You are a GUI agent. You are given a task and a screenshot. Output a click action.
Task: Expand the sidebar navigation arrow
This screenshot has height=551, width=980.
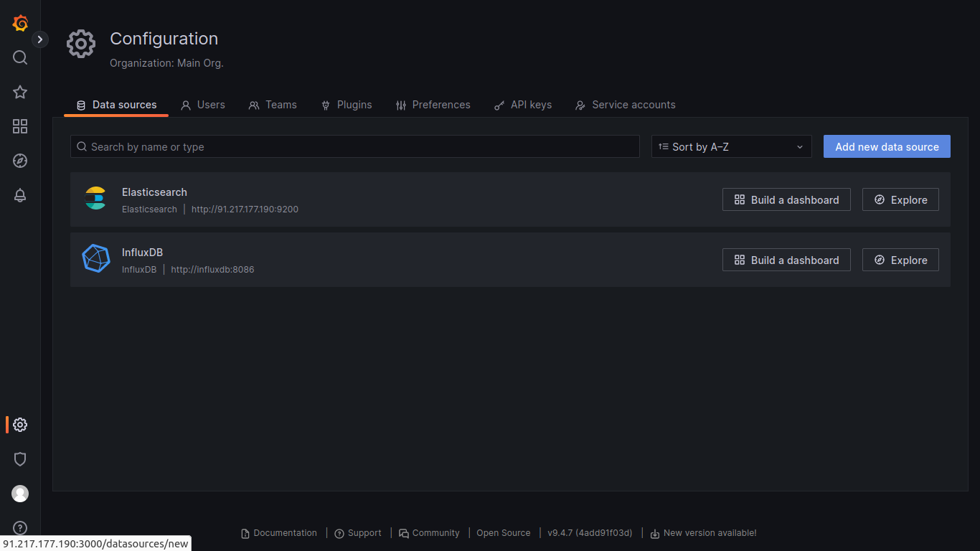[40, 39]
